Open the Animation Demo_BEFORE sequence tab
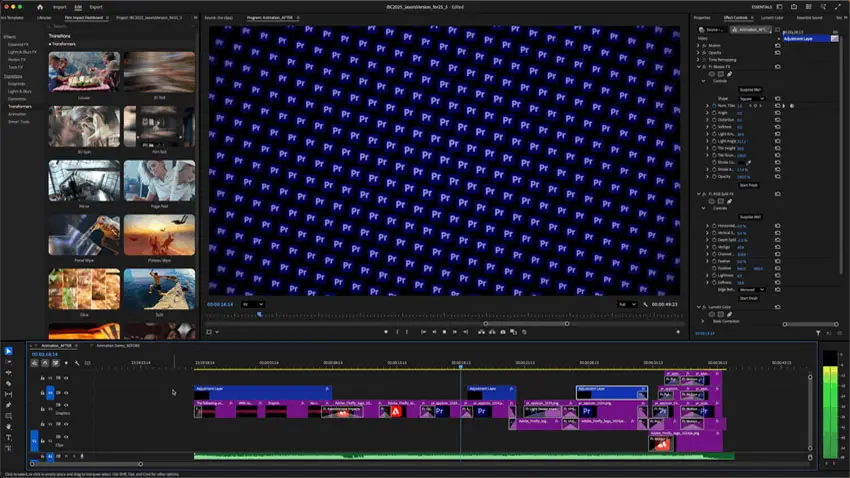Viewport: 850px width, 478px height. click(118, 345)
